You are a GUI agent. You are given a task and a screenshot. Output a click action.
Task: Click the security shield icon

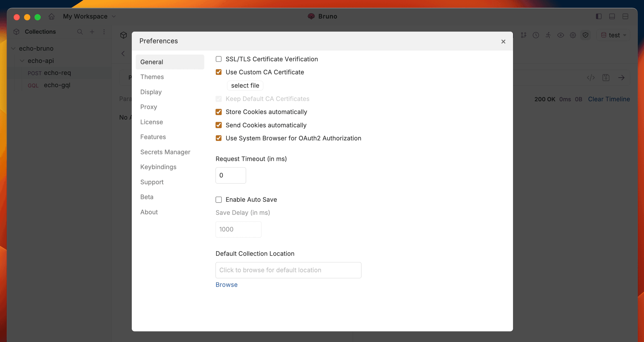[585, 35]
